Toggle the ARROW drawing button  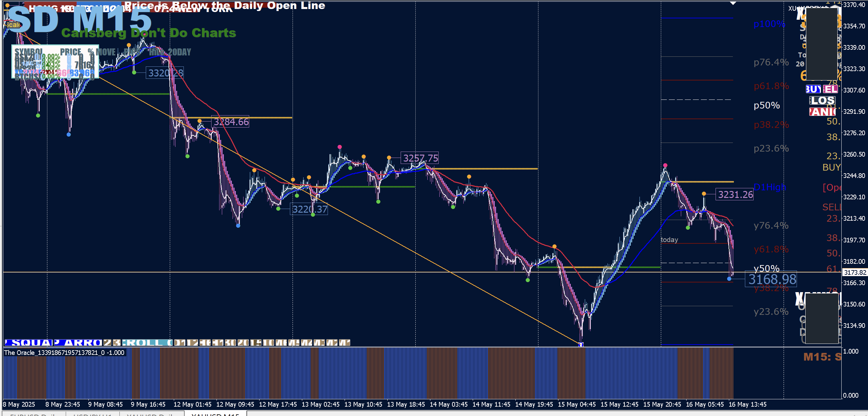coord(78,343)
